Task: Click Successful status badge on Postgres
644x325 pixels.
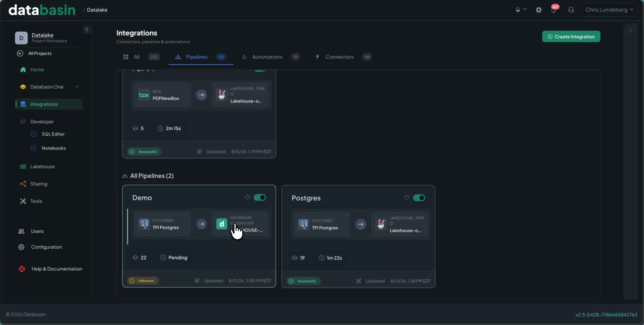Action: (303, 281)
